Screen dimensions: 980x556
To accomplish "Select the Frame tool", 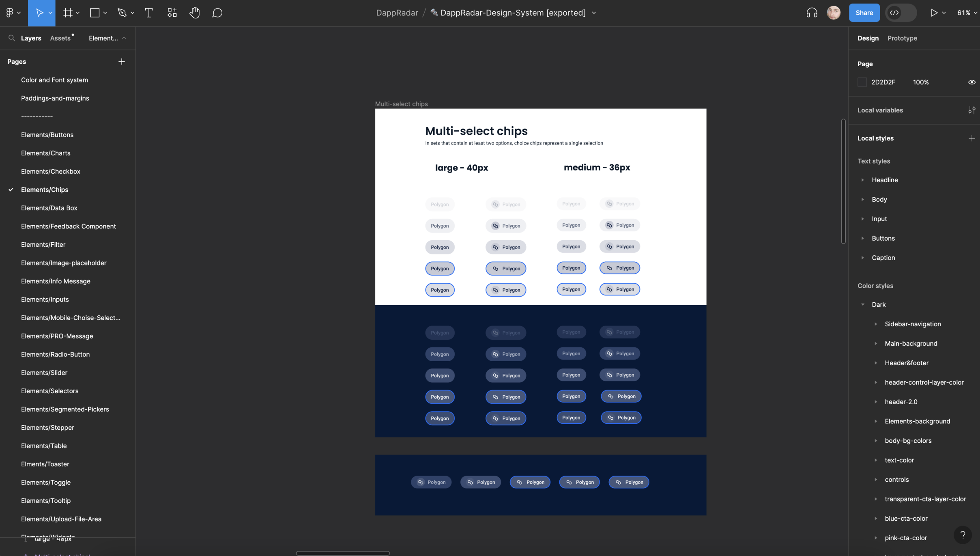I will click(68, 13).
